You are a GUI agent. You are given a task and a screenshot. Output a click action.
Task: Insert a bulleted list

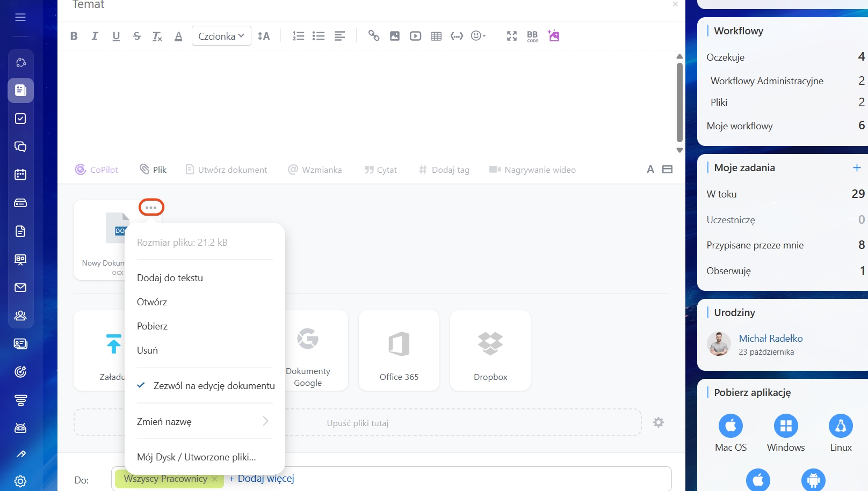pyautogui.click(x=319, y=36)
